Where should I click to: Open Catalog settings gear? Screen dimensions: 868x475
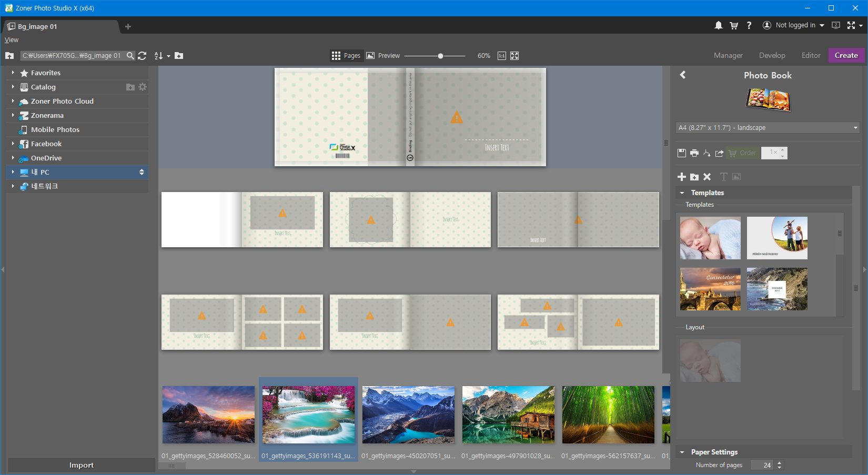click(143, 87)
